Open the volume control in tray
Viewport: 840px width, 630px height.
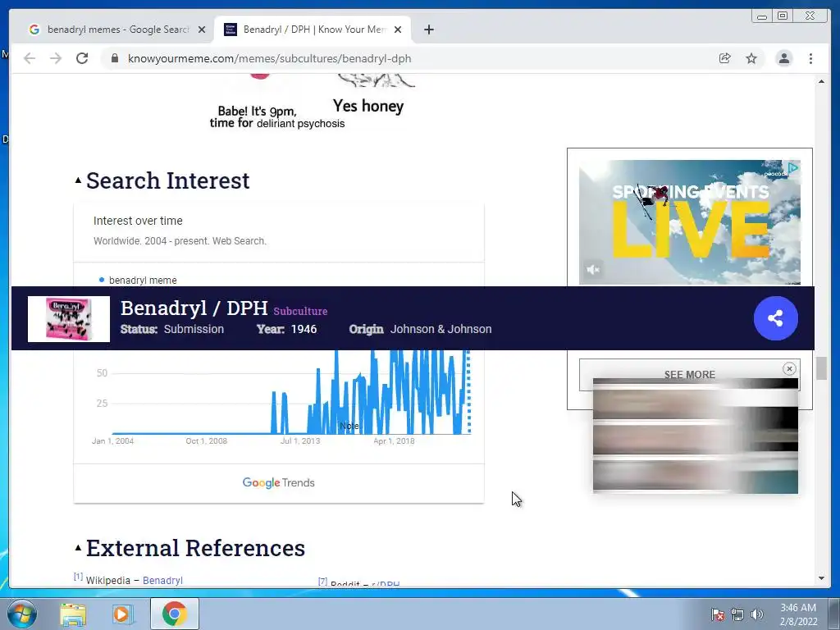756,614
